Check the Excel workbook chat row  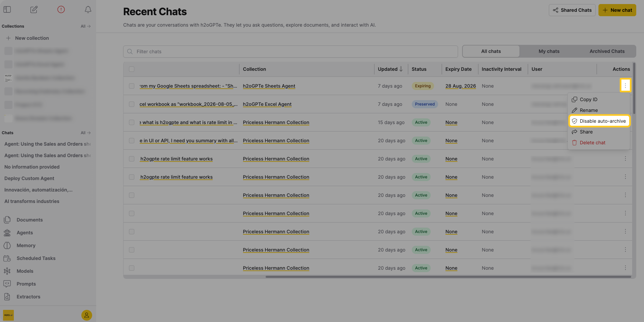[x=132, y=104]
